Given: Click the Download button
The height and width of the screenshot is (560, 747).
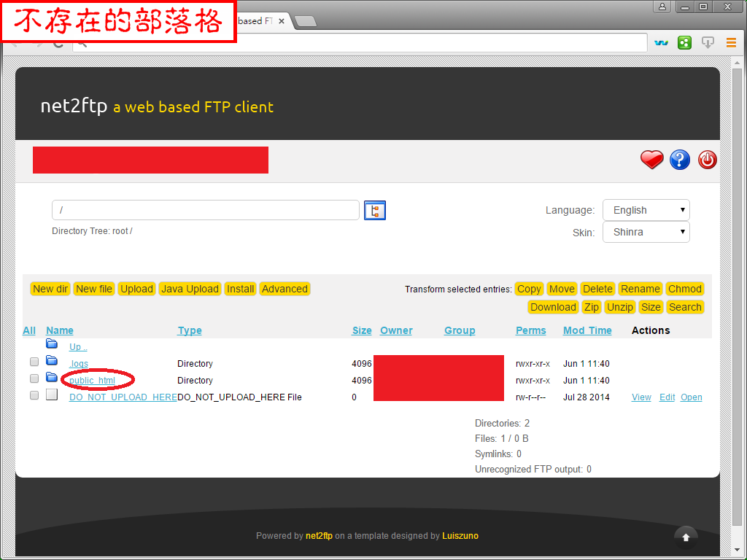Looking at the screenshot, I should [x=553, y=307].
